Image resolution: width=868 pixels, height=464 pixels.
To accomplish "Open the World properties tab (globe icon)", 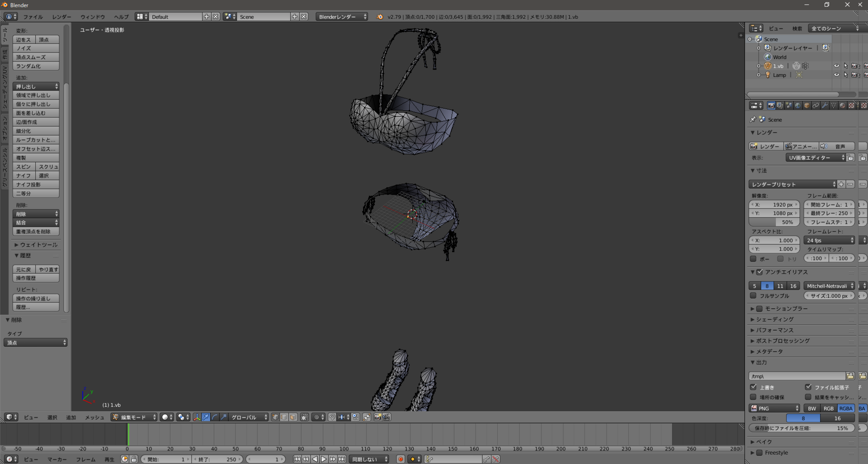I will (798, 105).
